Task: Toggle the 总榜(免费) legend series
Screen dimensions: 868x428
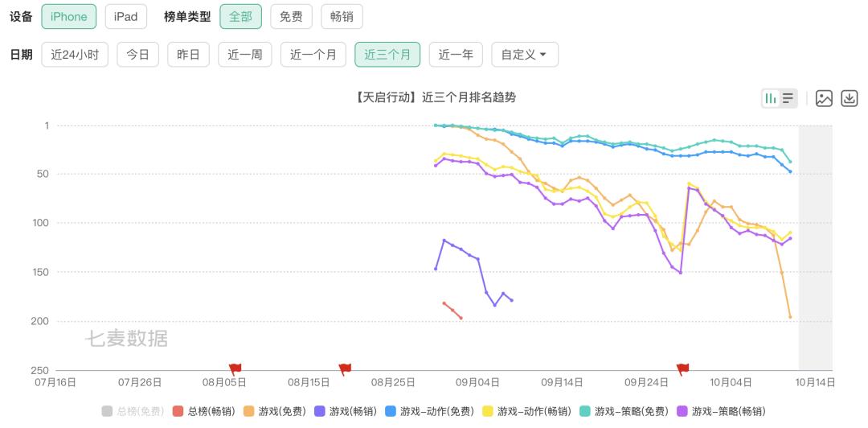Action: coord(132,411)
